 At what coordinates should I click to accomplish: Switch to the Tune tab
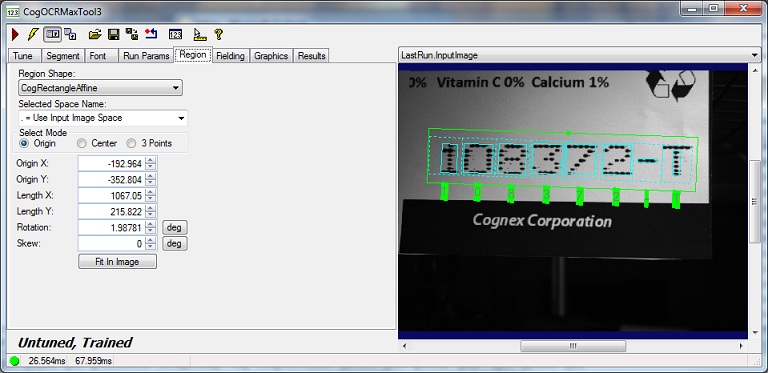[x=23, y=56]
